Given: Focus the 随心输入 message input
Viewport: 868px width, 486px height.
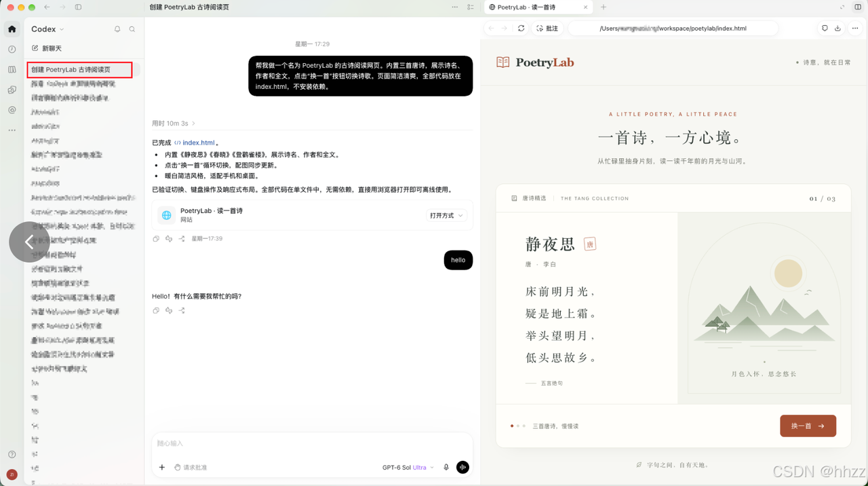Looking at the screenshot, I should pos(312,443).
